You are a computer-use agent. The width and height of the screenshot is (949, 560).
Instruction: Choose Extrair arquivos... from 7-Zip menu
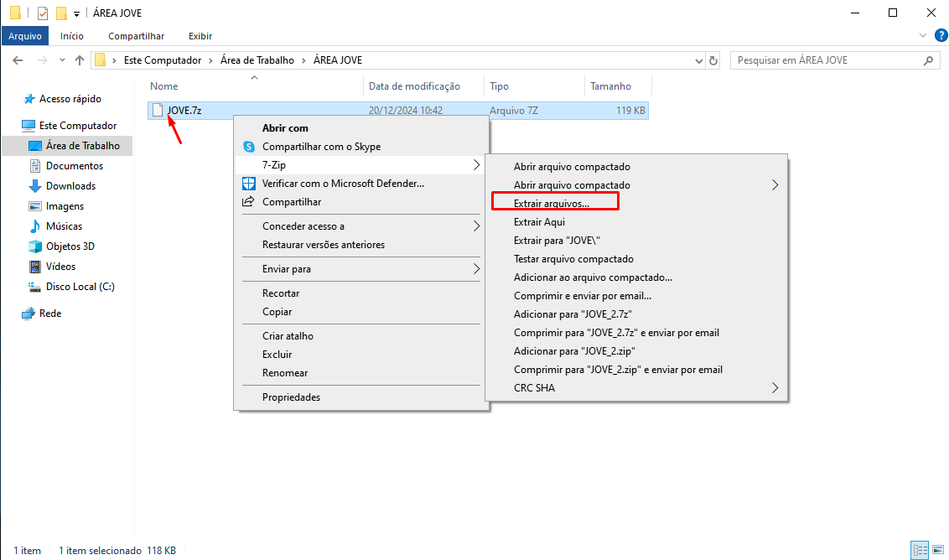(x=552, y=203)
